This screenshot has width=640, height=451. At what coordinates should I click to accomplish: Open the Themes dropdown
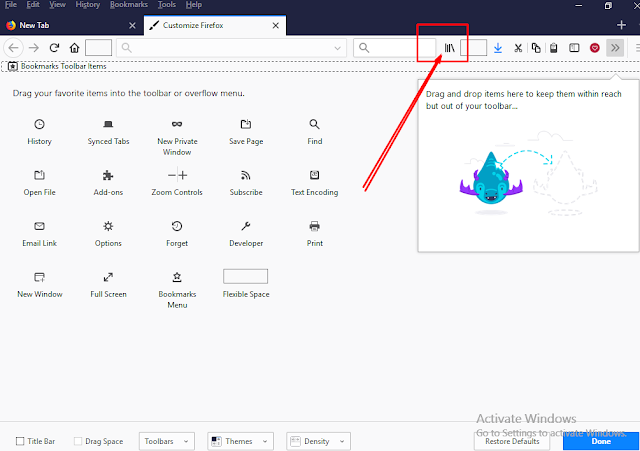[240, 441]
